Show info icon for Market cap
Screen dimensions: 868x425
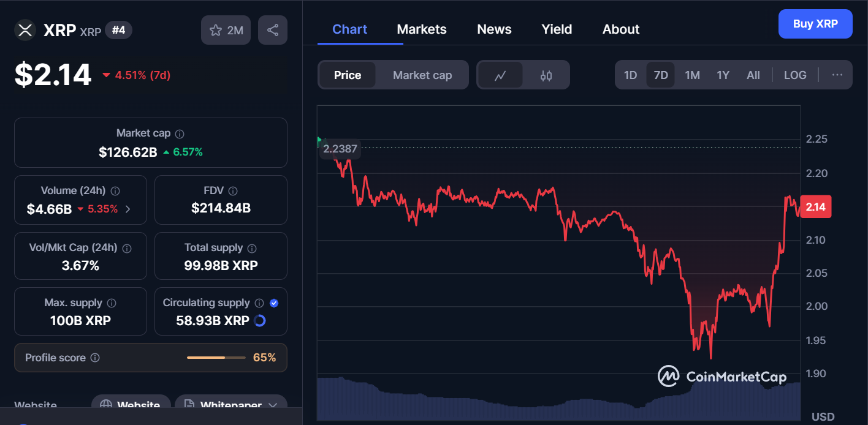pyautogui.click(x=180, y=134)
